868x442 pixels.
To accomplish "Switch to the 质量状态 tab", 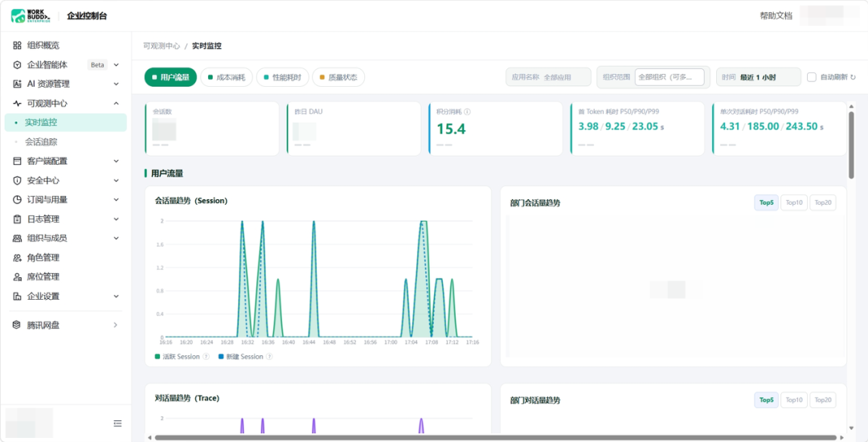I will click(338, 77).
